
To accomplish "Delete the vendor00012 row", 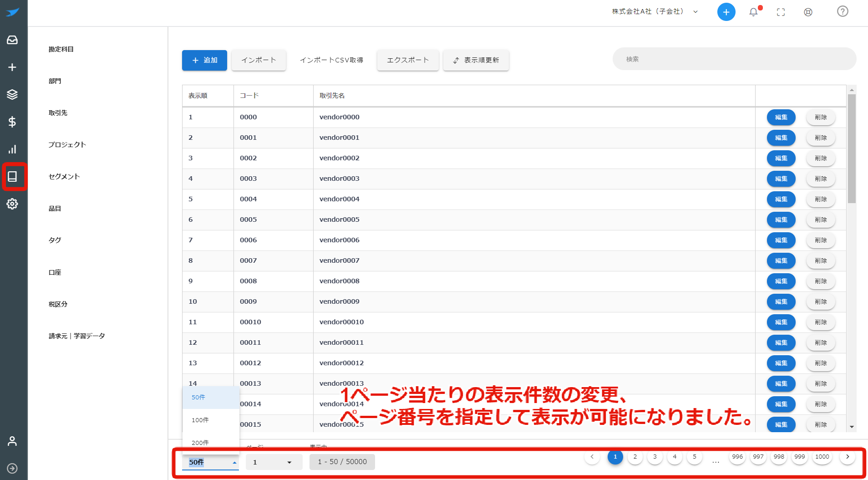I will (821, 363).
